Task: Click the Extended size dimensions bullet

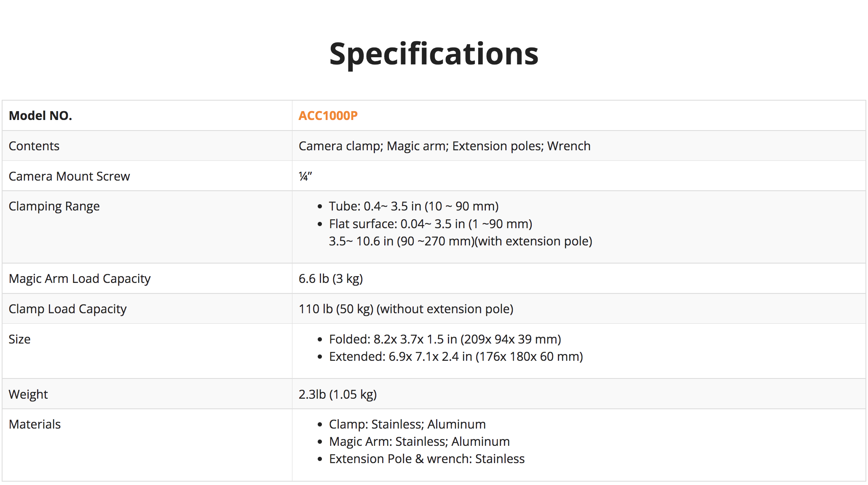Action: 455,357
